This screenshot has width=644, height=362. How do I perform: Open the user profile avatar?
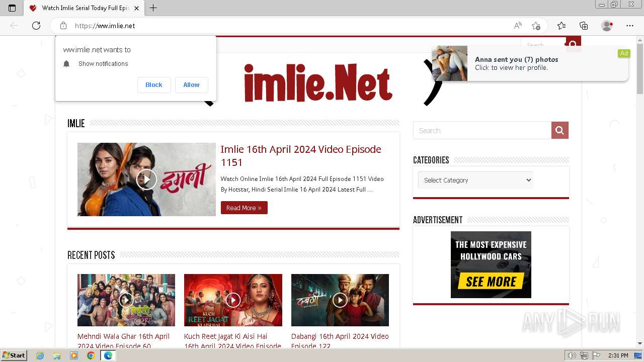(607, 26)
